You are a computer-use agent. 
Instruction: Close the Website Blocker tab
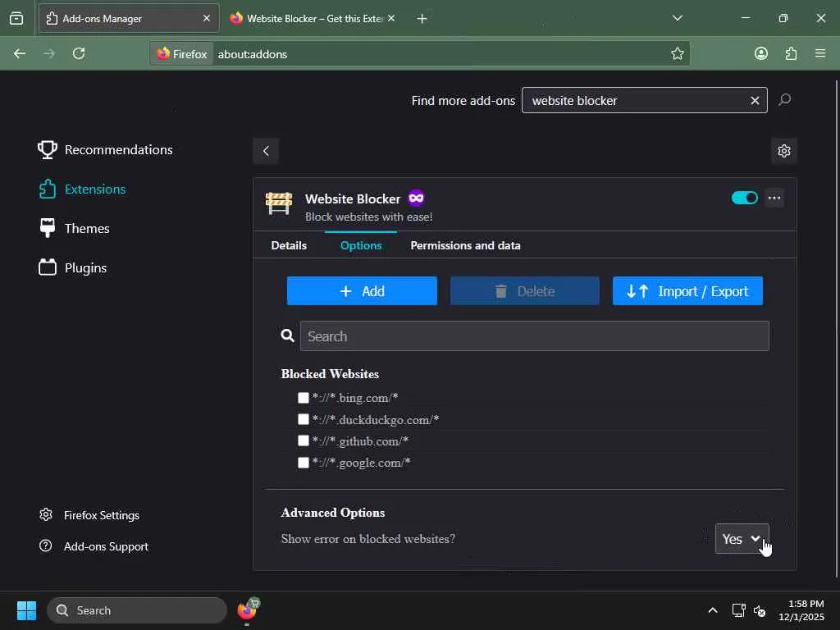[x=391, y=18]
